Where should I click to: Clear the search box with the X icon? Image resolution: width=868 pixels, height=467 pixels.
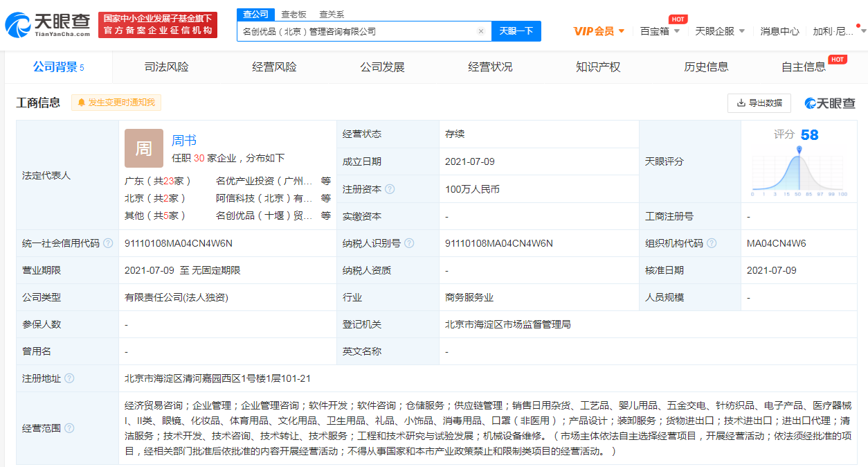pyautogui.click(x=480, y=31)
